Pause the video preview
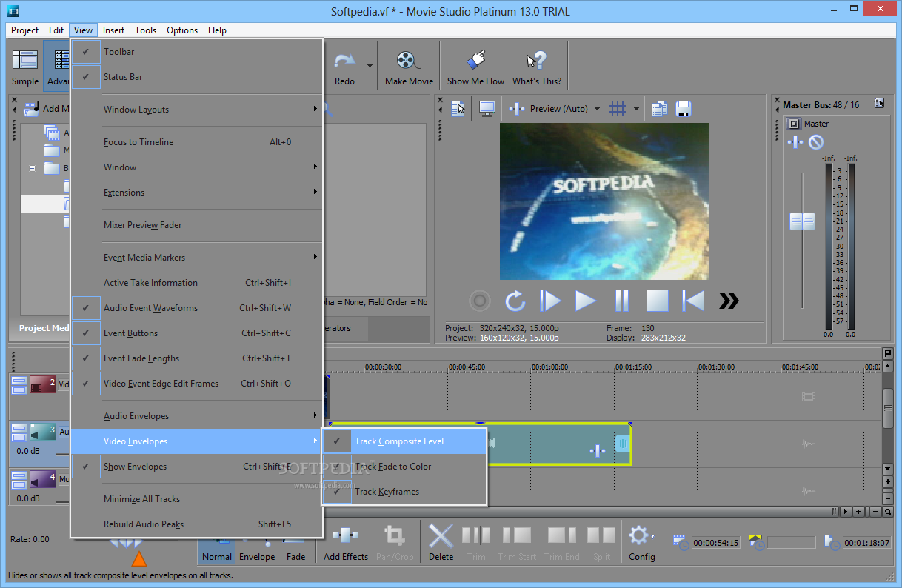Image resolution: width=902 pixels, height=588 pixels. pyautogui.click(x=622, y=301)
